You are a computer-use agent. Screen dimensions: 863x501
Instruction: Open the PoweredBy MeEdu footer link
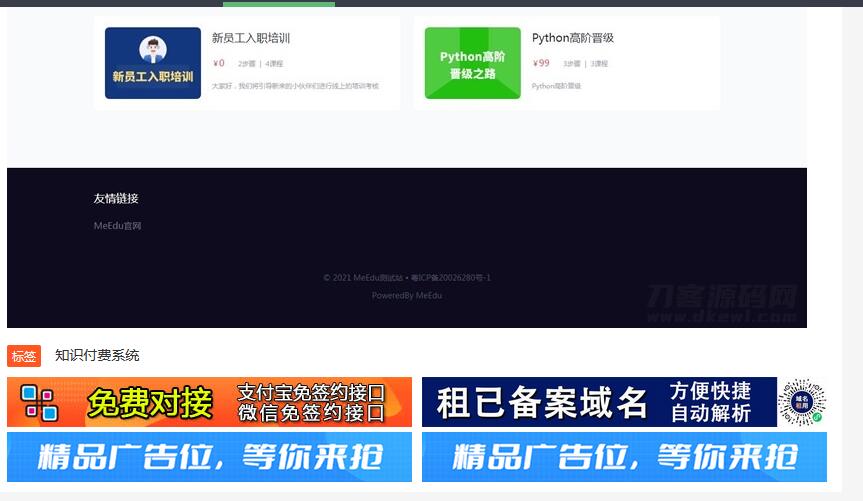pyautogui.click(x=407, y=296)
